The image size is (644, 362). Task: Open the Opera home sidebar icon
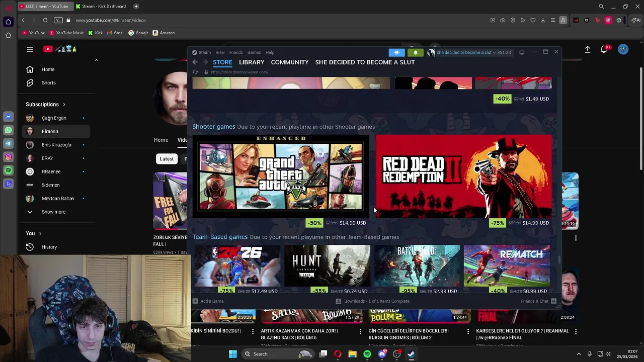click(8, 22)
